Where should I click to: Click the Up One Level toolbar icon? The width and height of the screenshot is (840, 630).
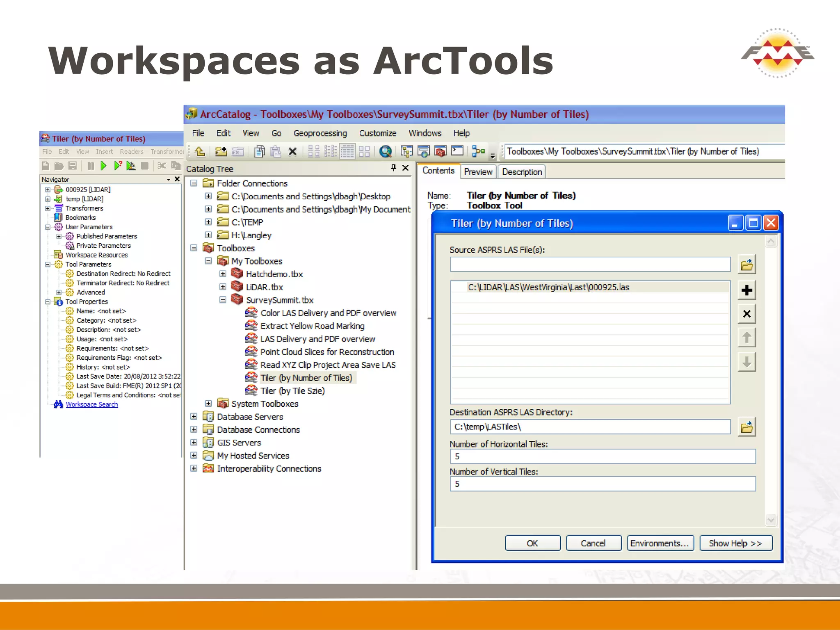(x=200, y=152)
